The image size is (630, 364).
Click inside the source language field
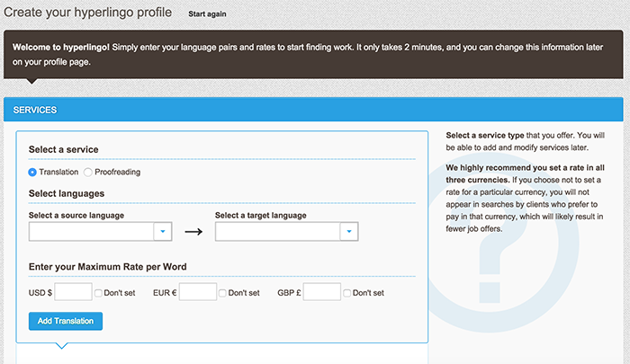pyautogui.click(x=91, y=232)
